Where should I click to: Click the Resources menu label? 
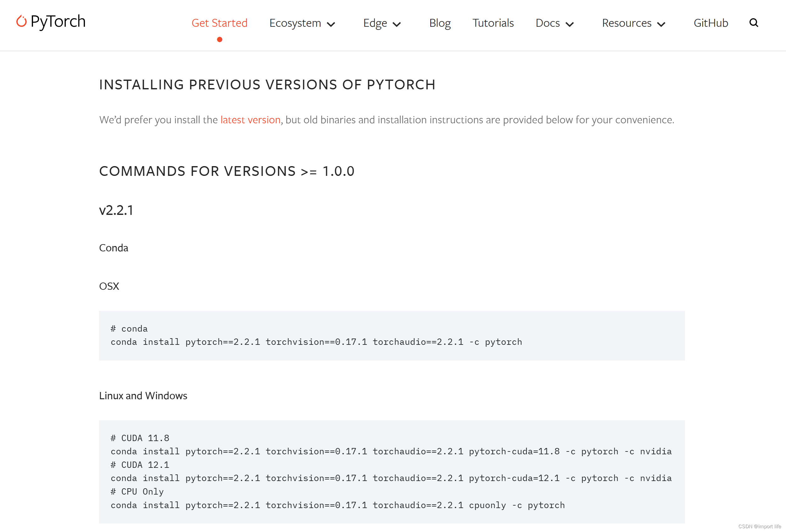(x=626, y=23)
